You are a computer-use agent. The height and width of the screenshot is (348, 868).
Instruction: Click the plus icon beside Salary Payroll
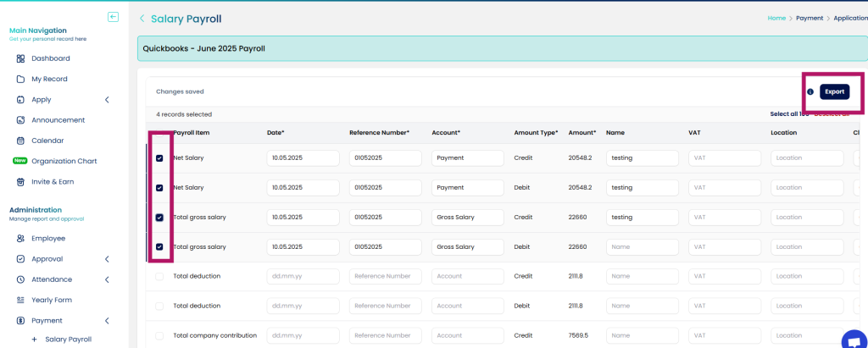[34, 340]
